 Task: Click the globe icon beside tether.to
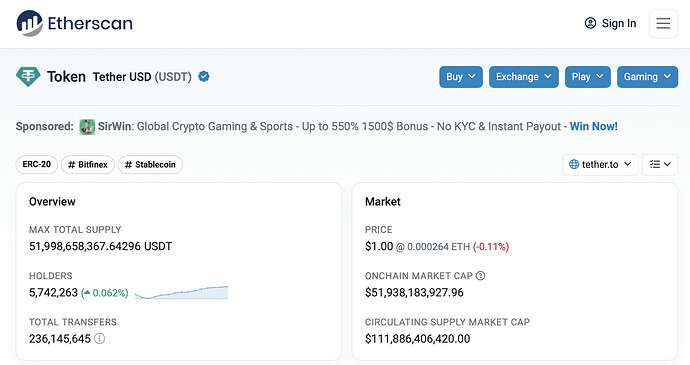(x=574, y=164)
